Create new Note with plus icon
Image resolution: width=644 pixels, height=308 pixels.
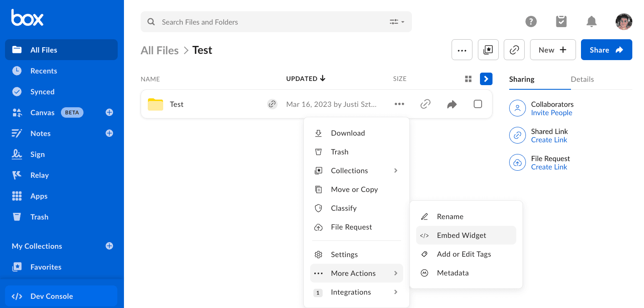[x=109, y=133]
